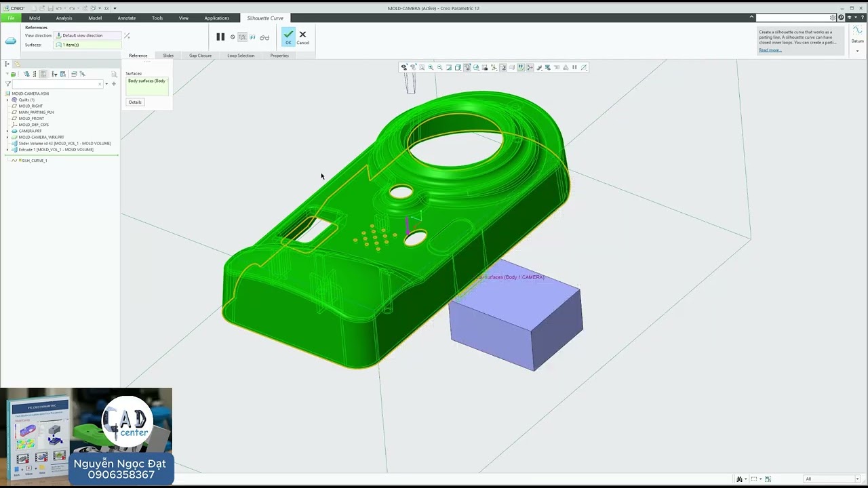The width and height of the screenshot is (868, 488).
Task: Toggle the feature preview glasses icon
Action: [x=264, y=37]
